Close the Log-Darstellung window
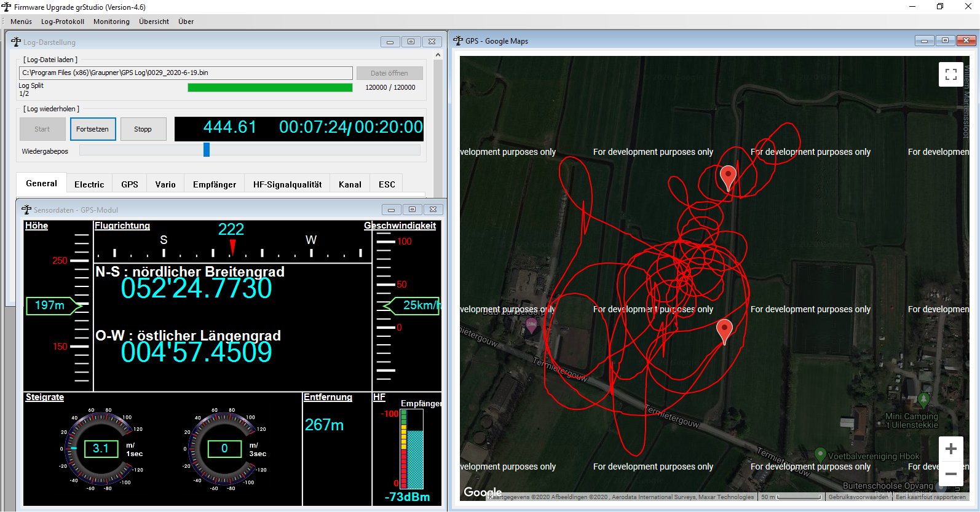Image resolution: width=980 pixels, height=512 pixels. (x=432, y=42)
